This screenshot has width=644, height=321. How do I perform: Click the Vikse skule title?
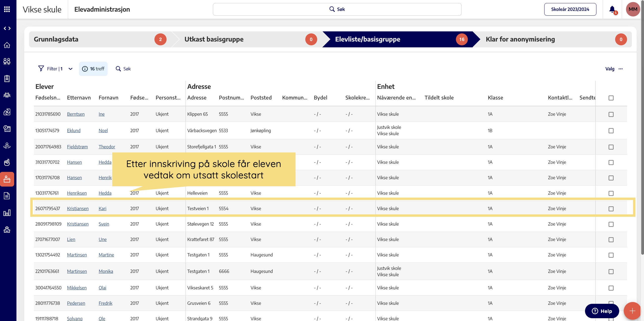click(42, 9)
